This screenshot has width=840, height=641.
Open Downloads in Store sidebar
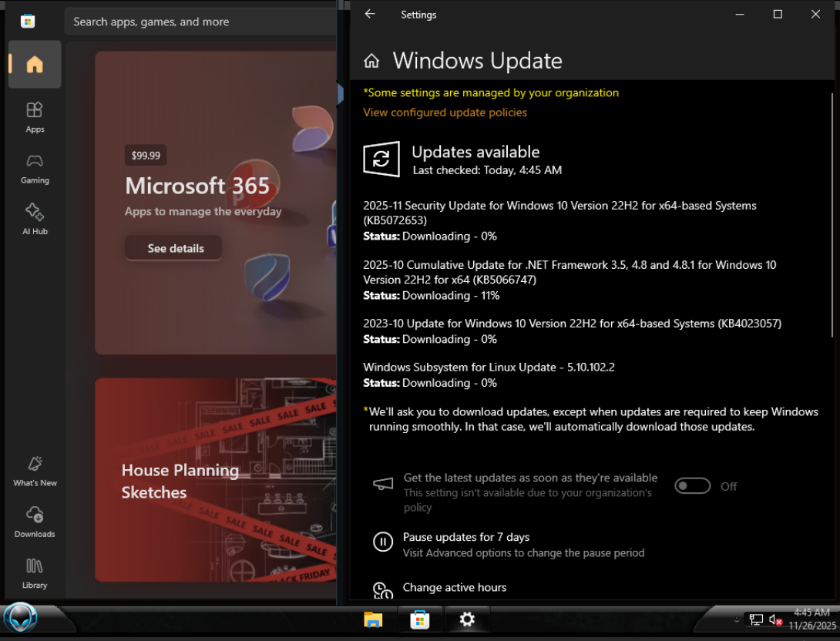[35, 522]
